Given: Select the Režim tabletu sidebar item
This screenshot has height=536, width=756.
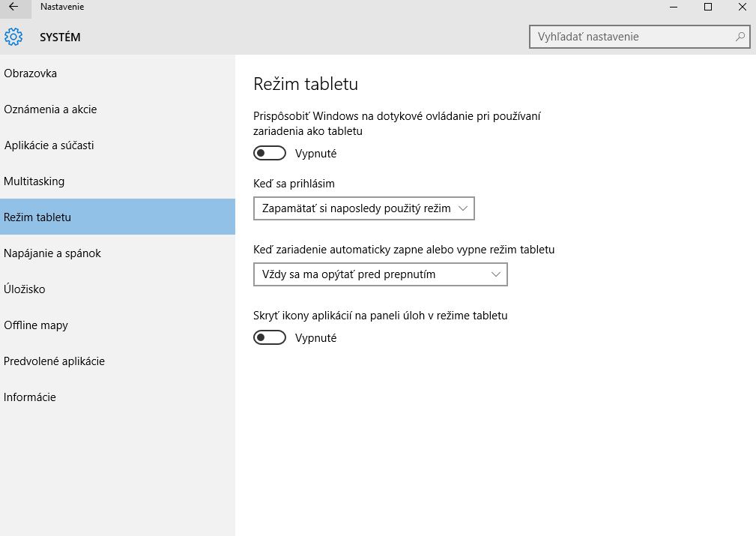Looking at the screenshot, I should pos(118,217).
